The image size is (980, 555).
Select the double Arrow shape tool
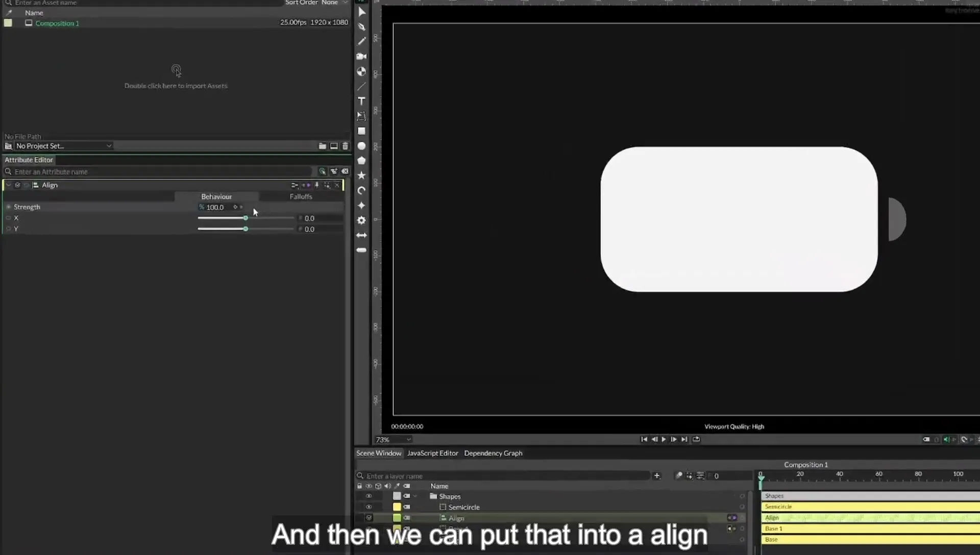coord(362,235)
